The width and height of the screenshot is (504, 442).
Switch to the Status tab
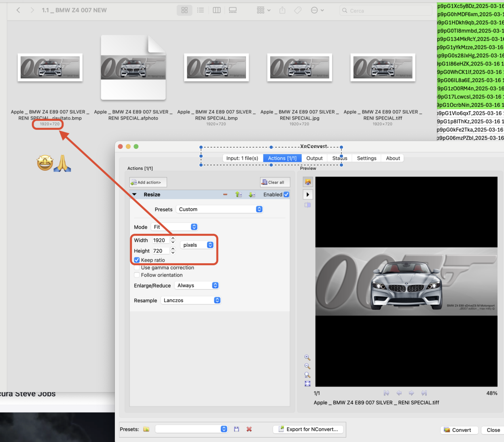[x=340, y=158]
